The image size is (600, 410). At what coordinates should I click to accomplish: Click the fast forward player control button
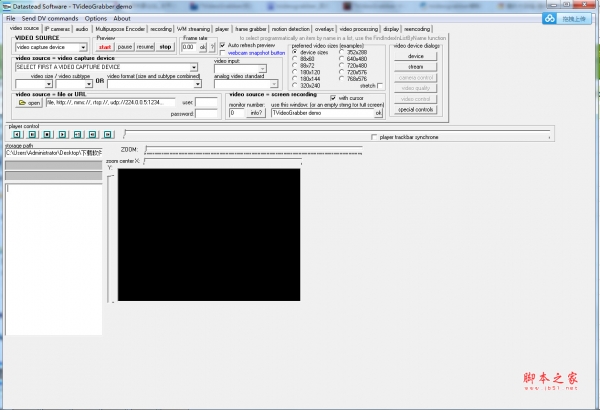pos(108,134)
